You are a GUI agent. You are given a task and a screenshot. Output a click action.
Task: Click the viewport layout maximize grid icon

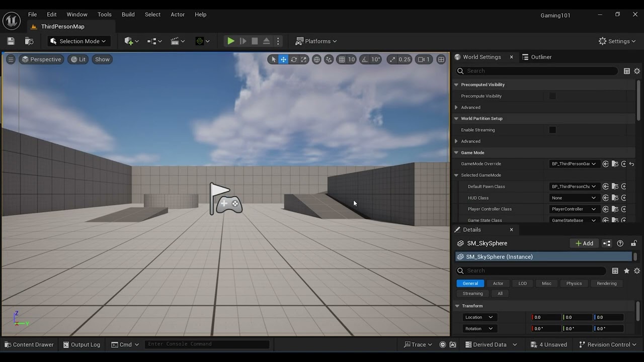[x=441, y=59]
